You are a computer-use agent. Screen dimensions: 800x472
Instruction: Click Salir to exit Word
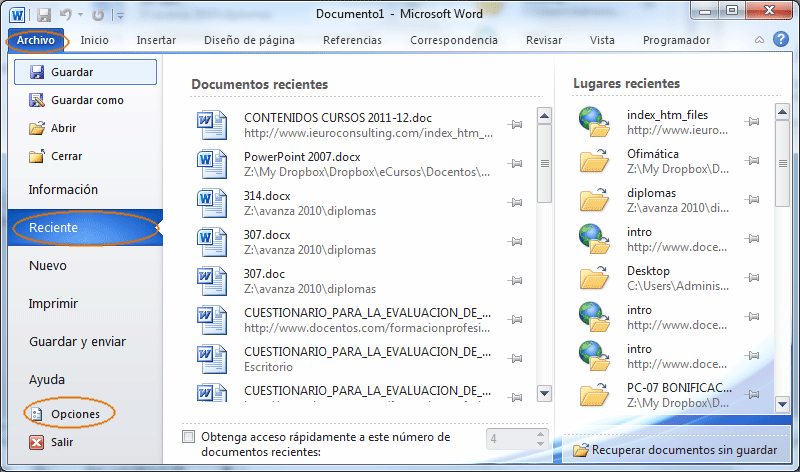(85, 442)
